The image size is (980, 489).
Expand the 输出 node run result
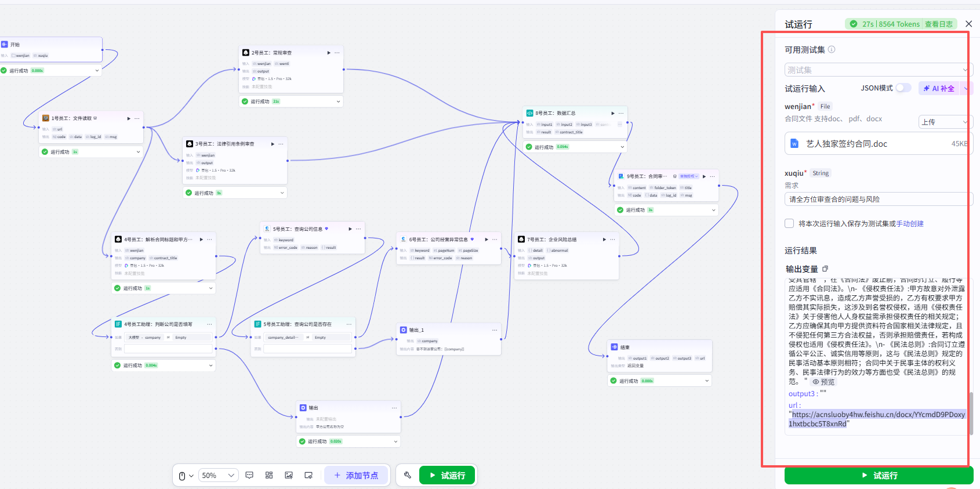(x=395, y=441)
